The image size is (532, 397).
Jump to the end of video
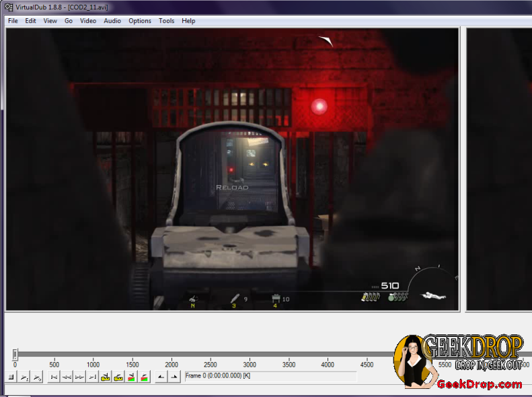[x=93, y=377]
